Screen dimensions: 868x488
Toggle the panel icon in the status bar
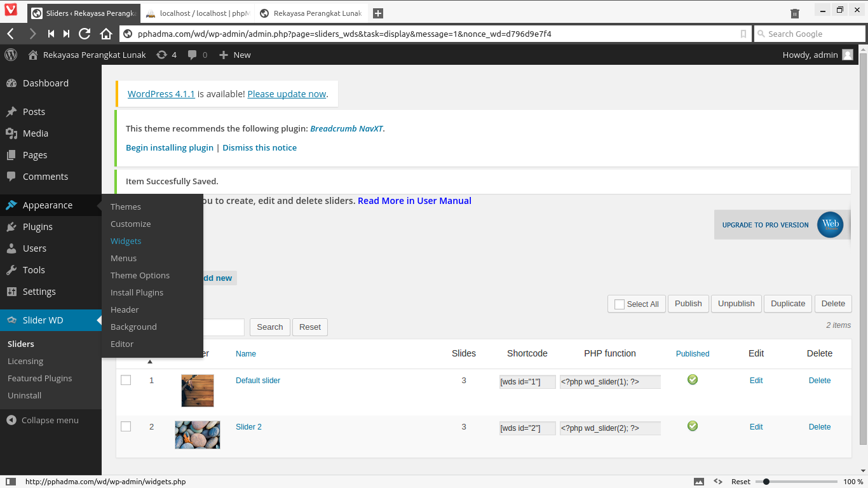point(11,482)
